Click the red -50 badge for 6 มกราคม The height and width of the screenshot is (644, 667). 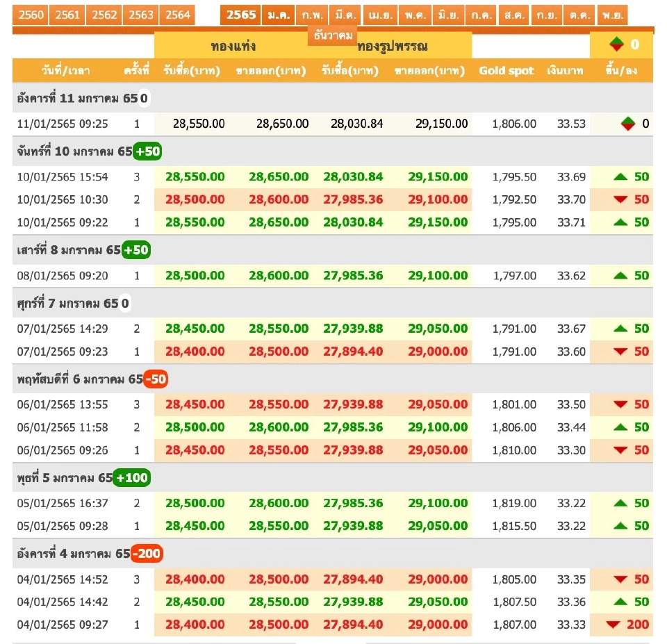[x=156, y=379]
